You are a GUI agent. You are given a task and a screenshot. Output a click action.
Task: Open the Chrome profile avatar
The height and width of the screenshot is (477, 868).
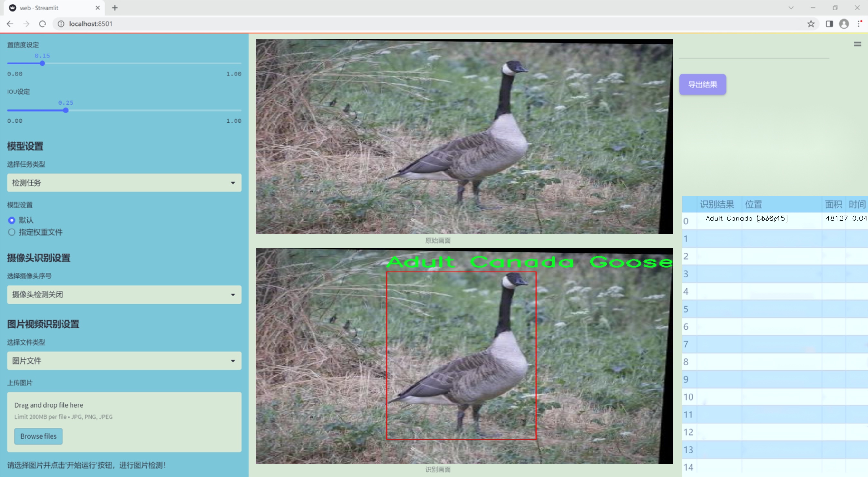coord(844,24)
